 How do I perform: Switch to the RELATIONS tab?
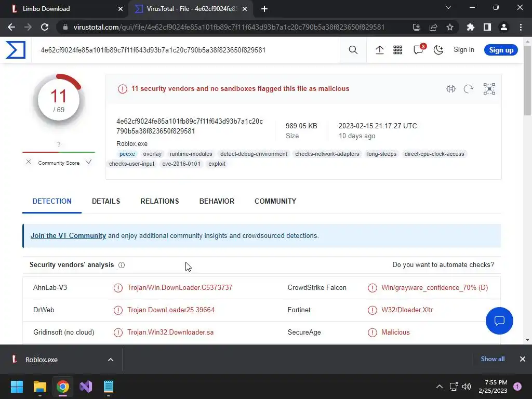point(159,201)
